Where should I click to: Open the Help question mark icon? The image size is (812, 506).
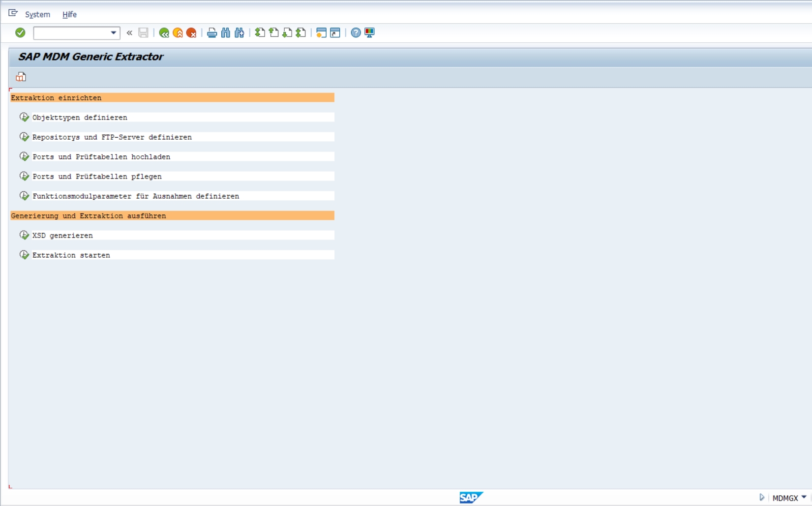[x=356, y=33]
